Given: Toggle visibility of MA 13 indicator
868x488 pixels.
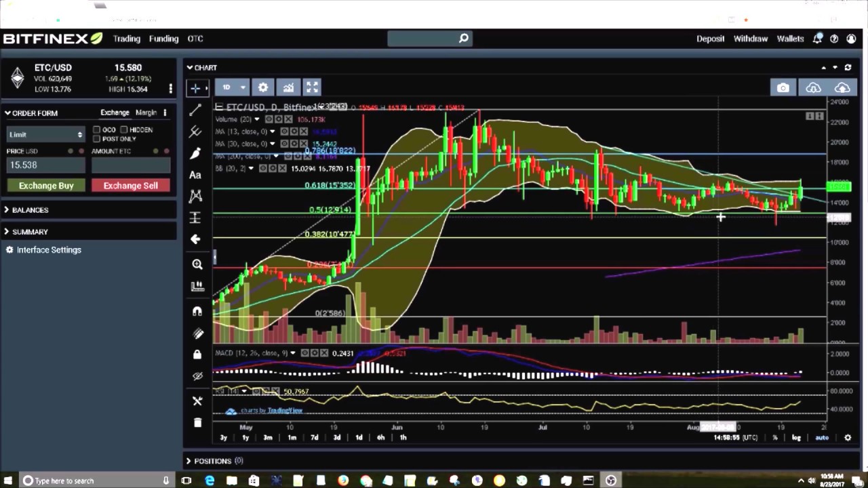Looking at the screenshot, I should coord(285,131).
